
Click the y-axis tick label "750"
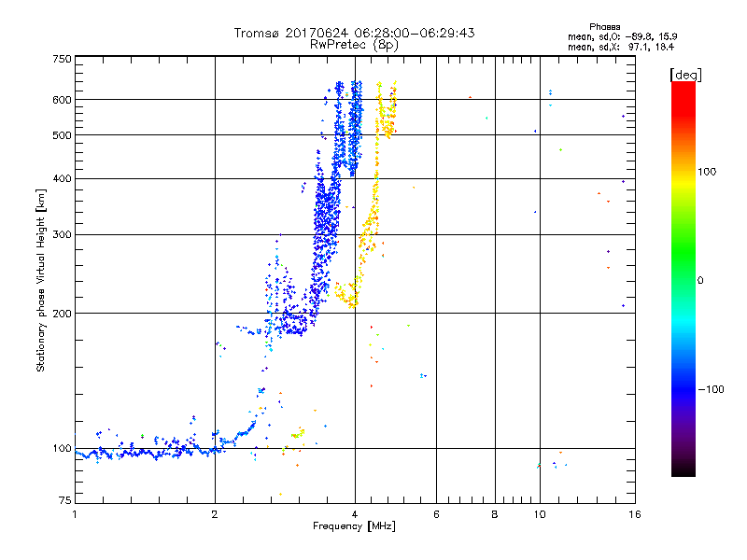(62, 59)
